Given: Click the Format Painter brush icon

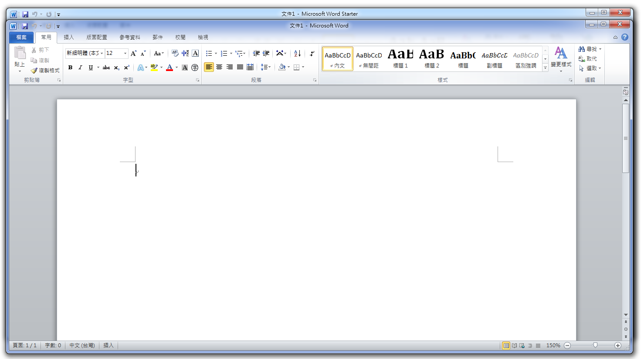Looking at the screenshot, I should coord(34,70).
